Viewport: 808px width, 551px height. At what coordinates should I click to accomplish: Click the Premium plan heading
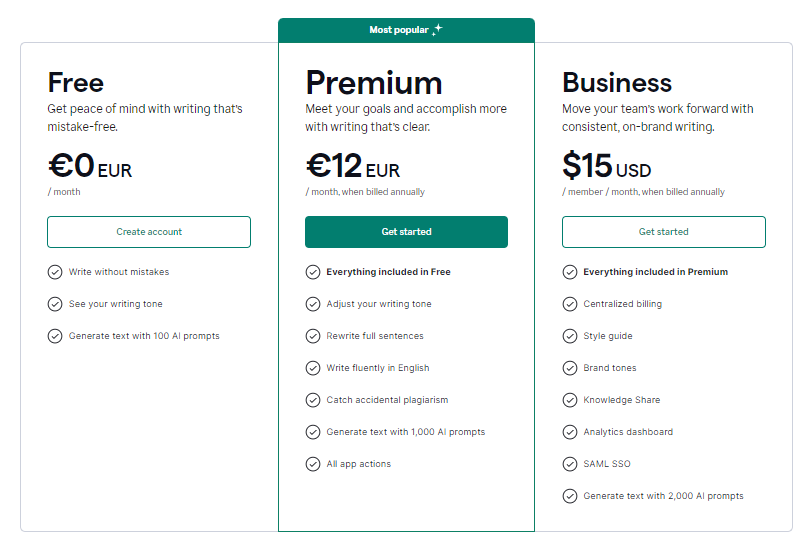click(374, 83)
